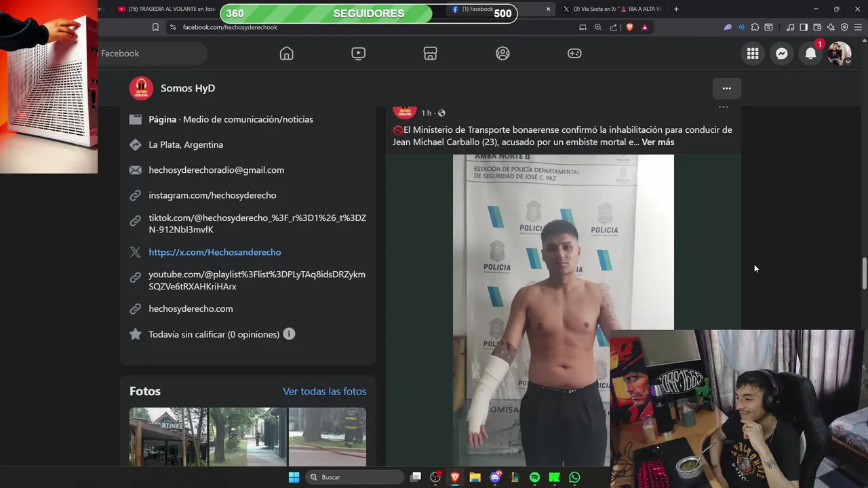Open Spotify from taskbar
The height and width of the screenshot is (488, 868).
[535, 477]
